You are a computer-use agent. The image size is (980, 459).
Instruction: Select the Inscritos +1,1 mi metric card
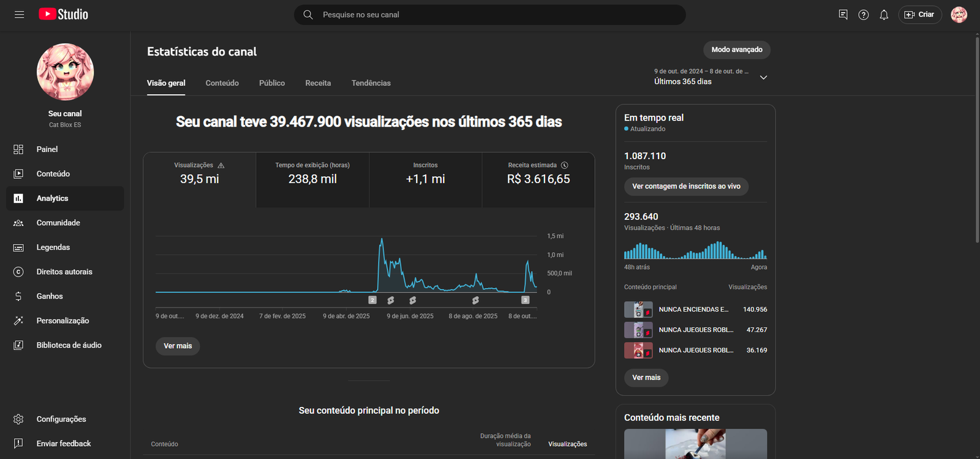tap(426, 180)
